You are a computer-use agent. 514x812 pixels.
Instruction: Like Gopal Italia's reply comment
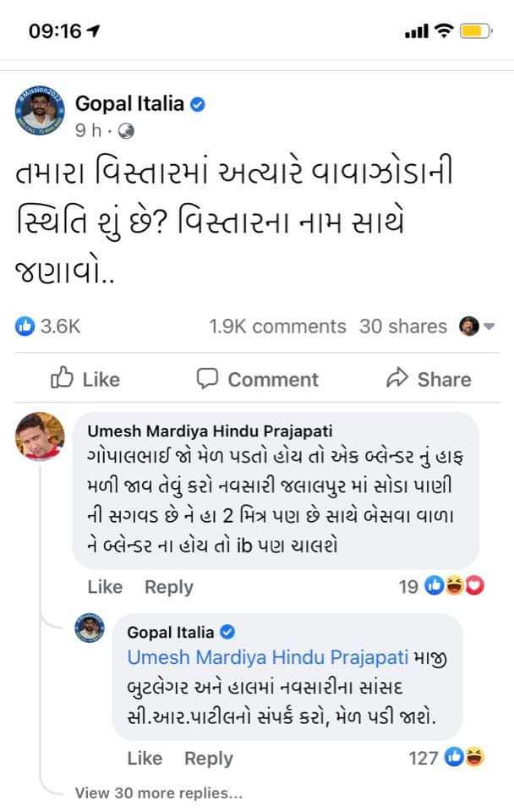pos(145,758)
